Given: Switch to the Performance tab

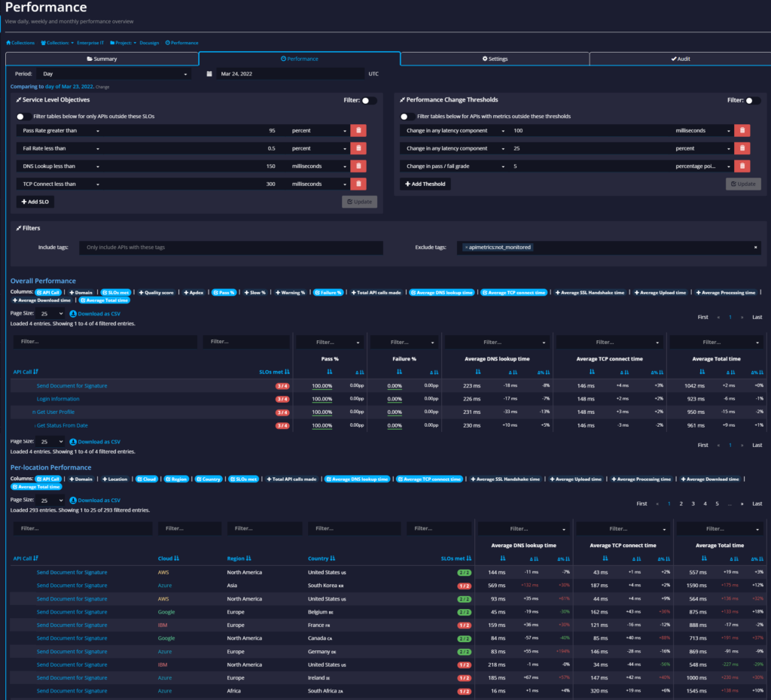Looking at the screenshot, I should point(300,59).
